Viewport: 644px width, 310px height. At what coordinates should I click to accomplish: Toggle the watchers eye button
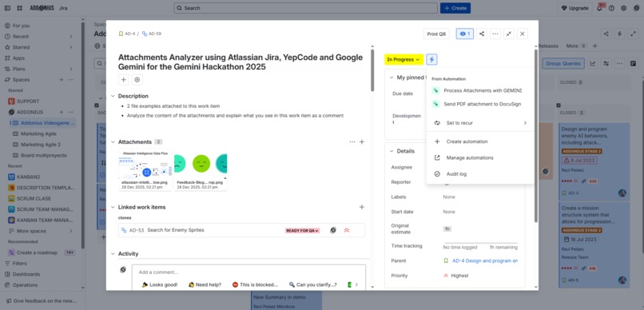[465, 34]
